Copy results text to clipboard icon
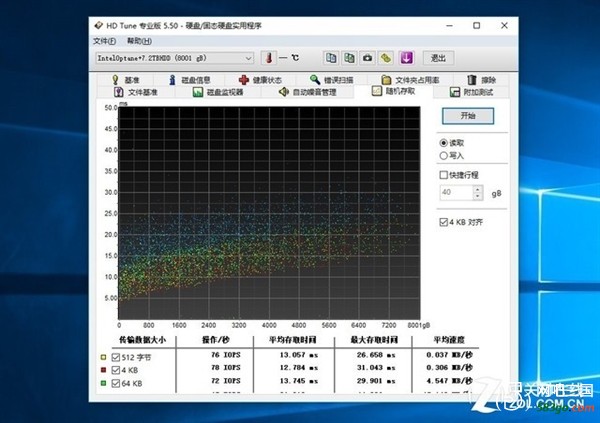This screenshot has width=600, height=423. [331, 58]
